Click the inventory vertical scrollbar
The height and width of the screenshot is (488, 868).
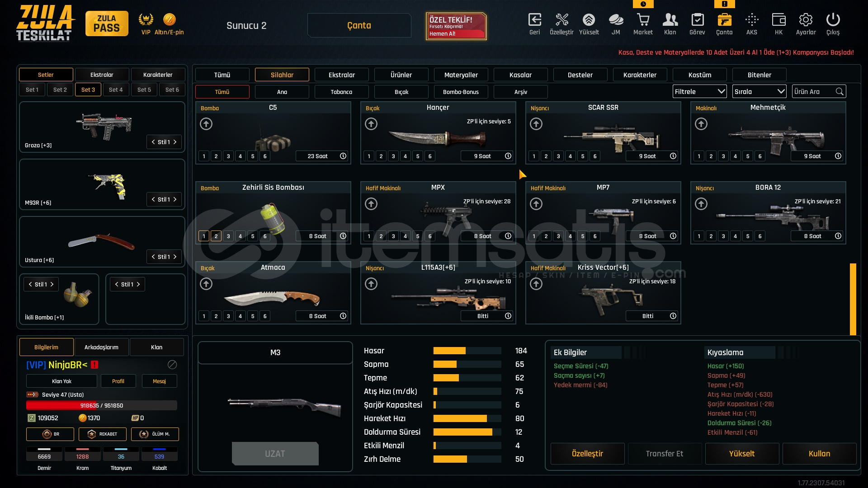point(853,299)
